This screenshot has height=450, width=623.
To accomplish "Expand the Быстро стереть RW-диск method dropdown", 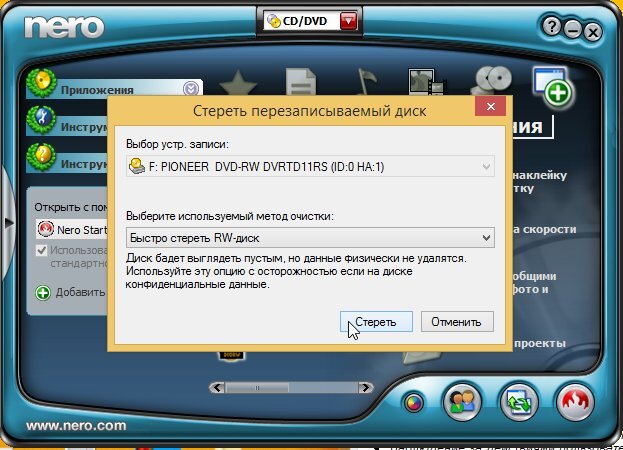I will click(x=310, y=238).
